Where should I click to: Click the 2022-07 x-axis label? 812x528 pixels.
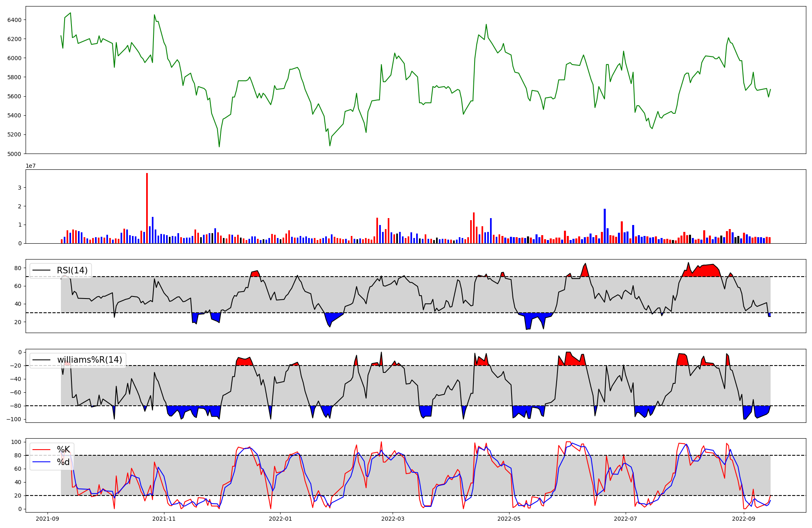tap(625, 519)
